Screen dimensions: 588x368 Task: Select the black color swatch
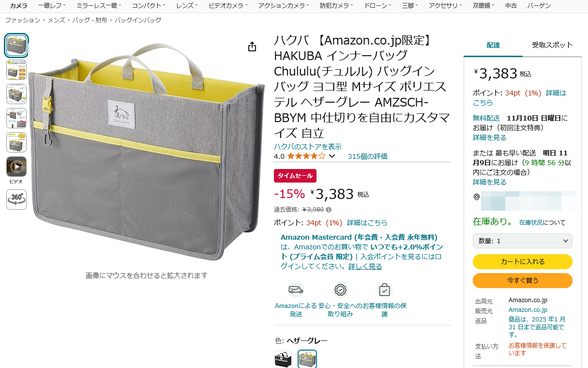(283, 359)
